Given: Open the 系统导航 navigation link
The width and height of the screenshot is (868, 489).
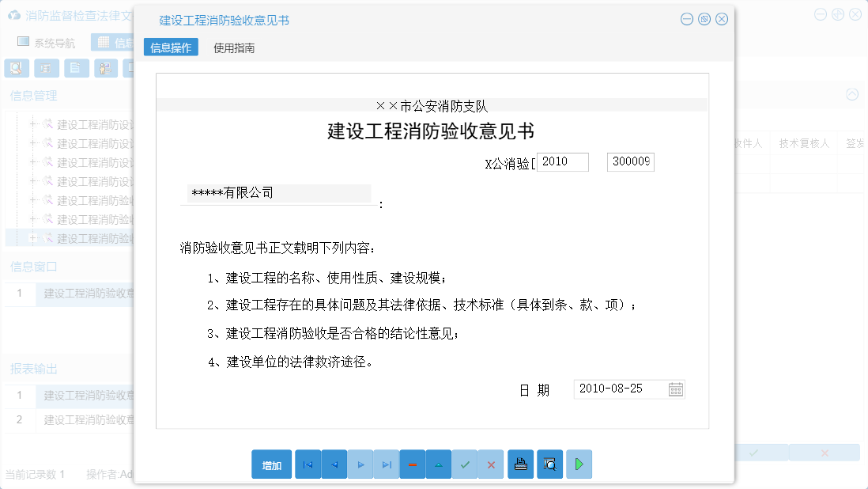Looking at the screenshot, I should click(54, 41).
